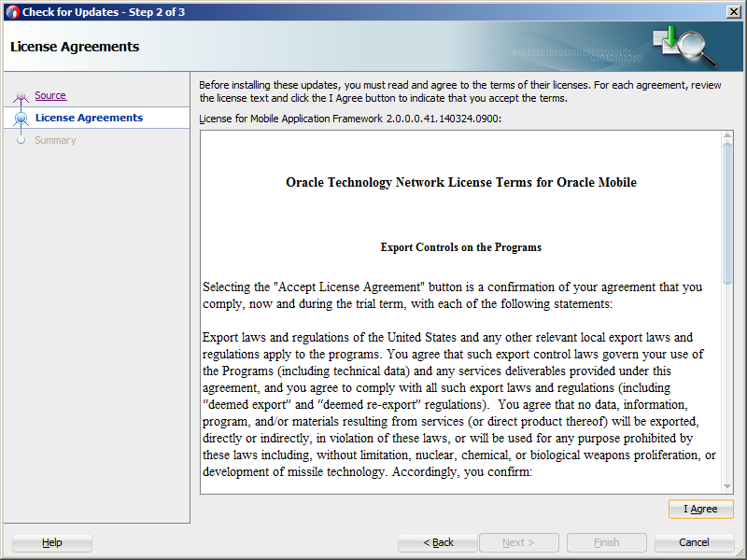
Task: Go back with the Back button
Action: tap(438, 542)
